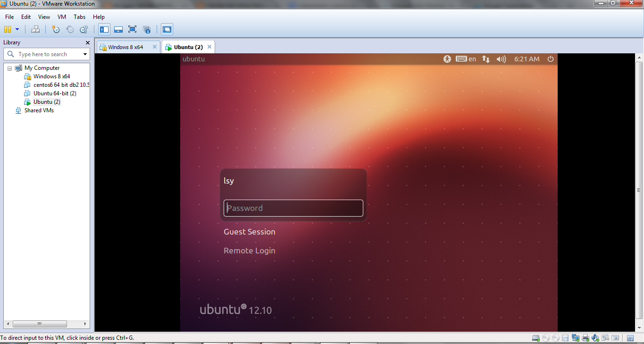The image size is (644, 344).
Task: Select the lsy user account
Action: 229,181
